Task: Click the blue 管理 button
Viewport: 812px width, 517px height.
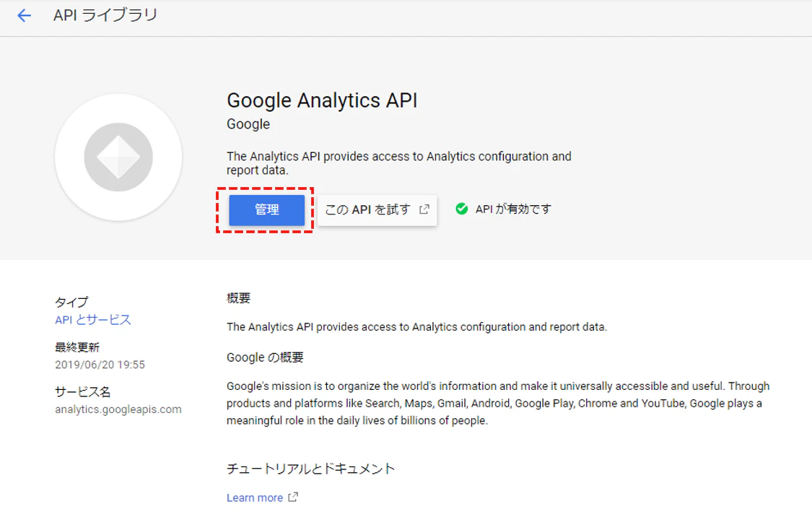Action: [x=266, y=210]
